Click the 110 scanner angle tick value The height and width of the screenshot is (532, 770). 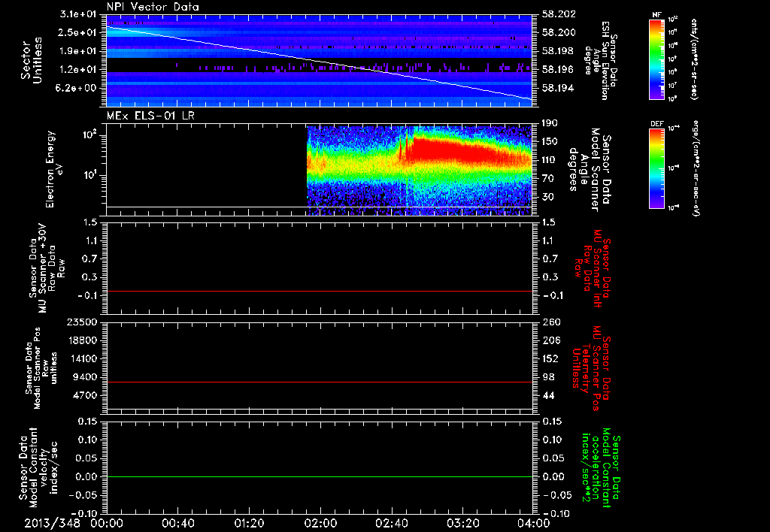(550, 160)
